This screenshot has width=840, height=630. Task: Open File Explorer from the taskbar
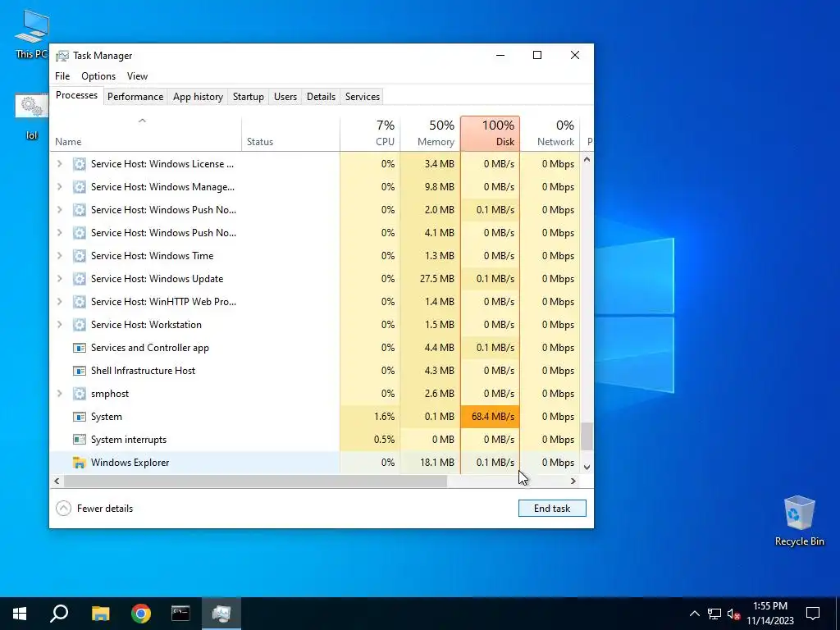pyautogui.click(x=100, y=614)
